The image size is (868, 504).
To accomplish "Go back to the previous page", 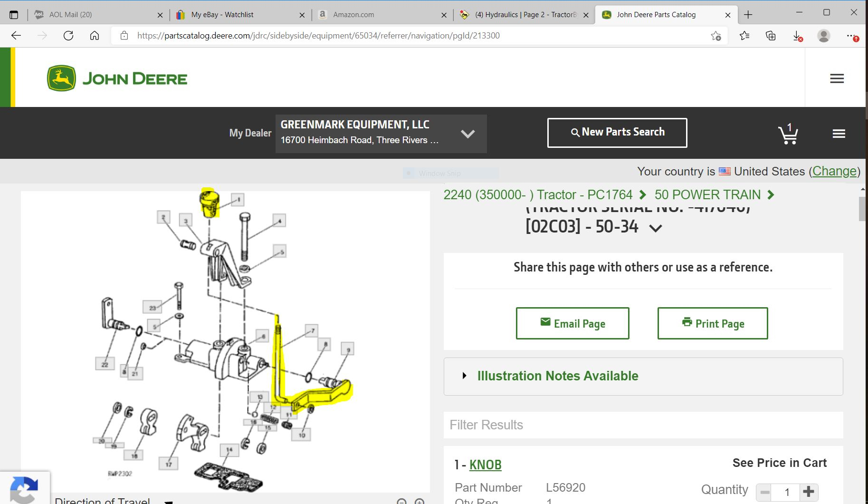I will pos(16,36).
